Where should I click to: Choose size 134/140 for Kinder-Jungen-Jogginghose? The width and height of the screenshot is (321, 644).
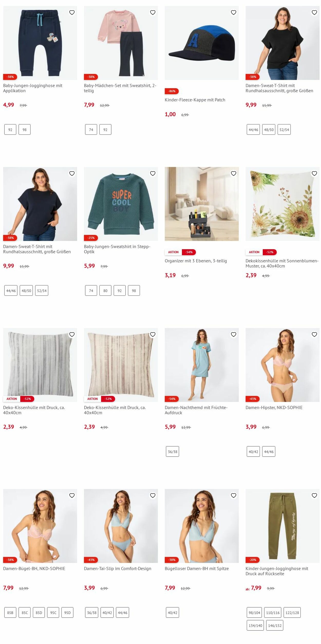pyautogui.click(x=255, y=626)
